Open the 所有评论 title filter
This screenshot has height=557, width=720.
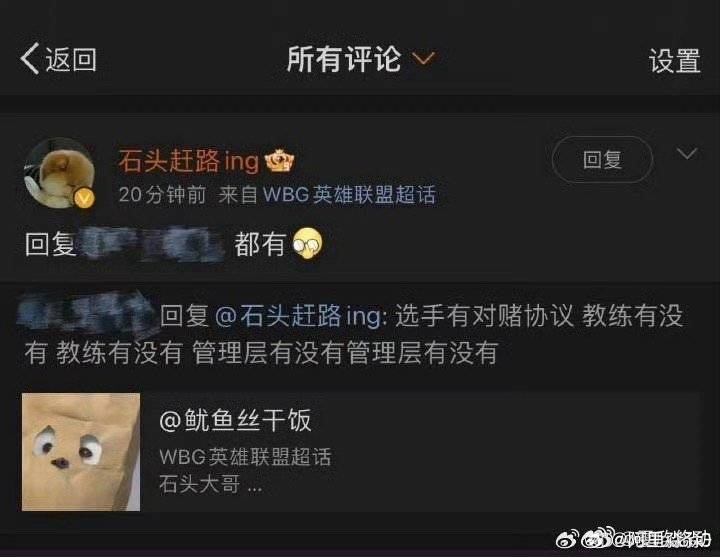344,59
